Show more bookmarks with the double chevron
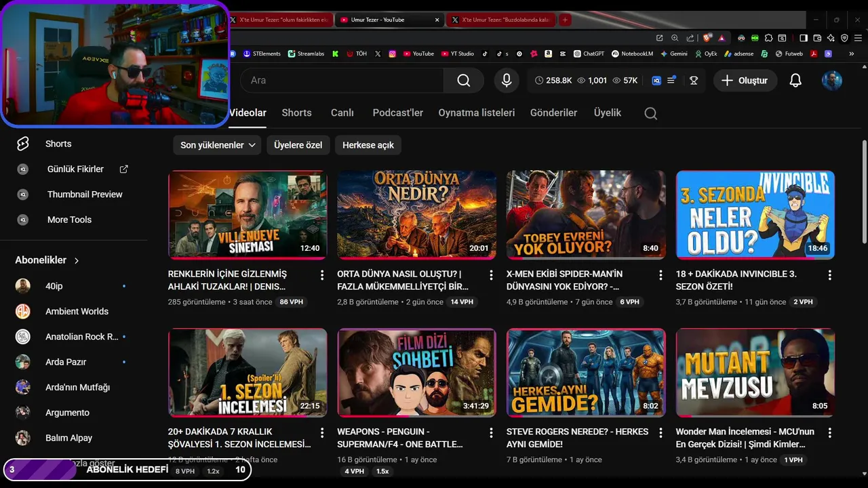The image size is (868, 488). click(851, 54)
